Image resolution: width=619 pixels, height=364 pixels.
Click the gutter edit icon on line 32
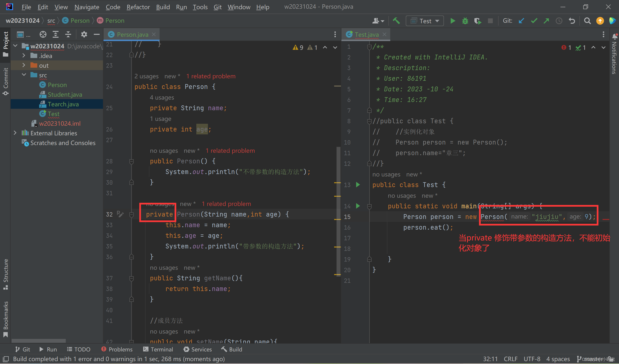coord(120,214)
